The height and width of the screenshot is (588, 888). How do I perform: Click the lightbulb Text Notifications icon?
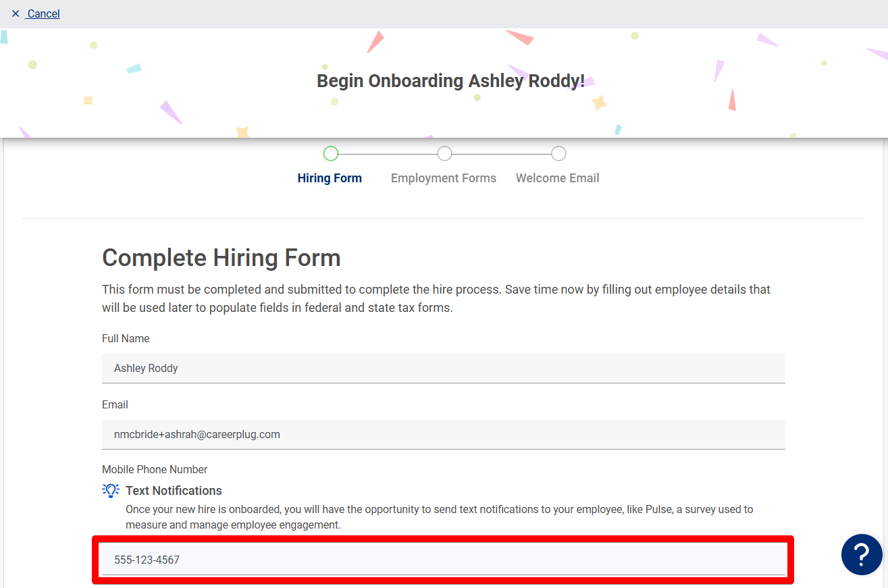(110, 490)
